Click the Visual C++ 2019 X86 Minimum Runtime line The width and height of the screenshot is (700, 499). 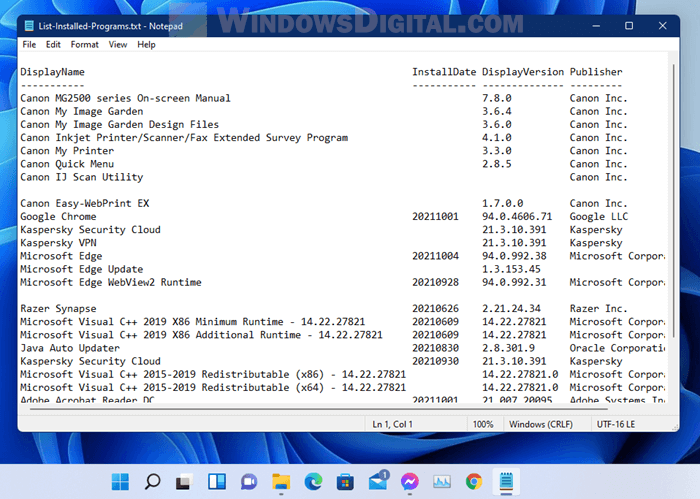coord(192,322)
